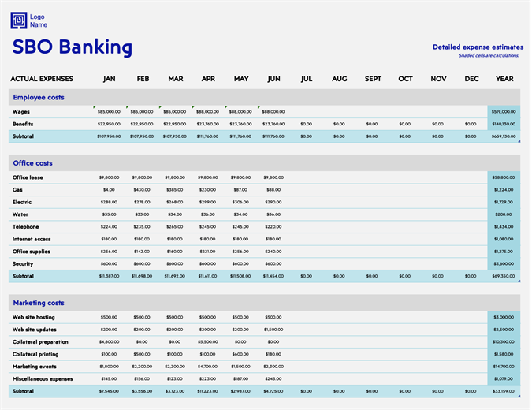Click the Office costs section header
The image size is (532, 410).
33,163
